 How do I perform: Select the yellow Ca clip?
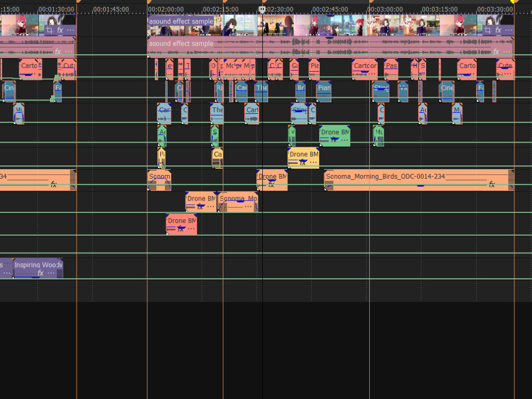(x=217, y=158)
